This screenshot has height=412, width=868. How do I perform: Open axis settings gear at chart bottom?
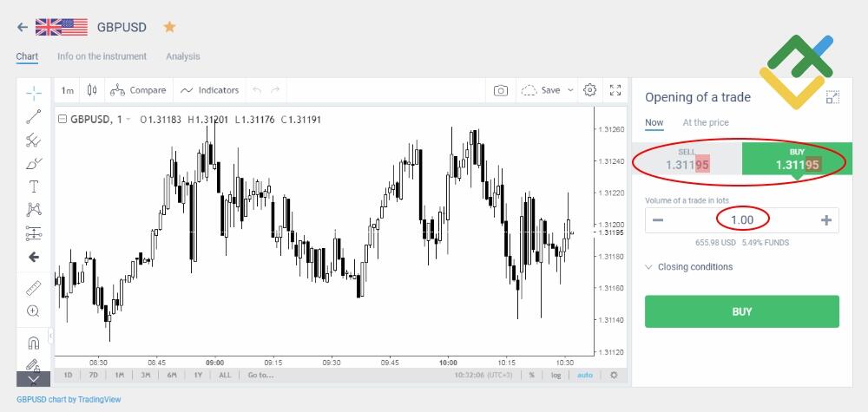coord(614,375)
